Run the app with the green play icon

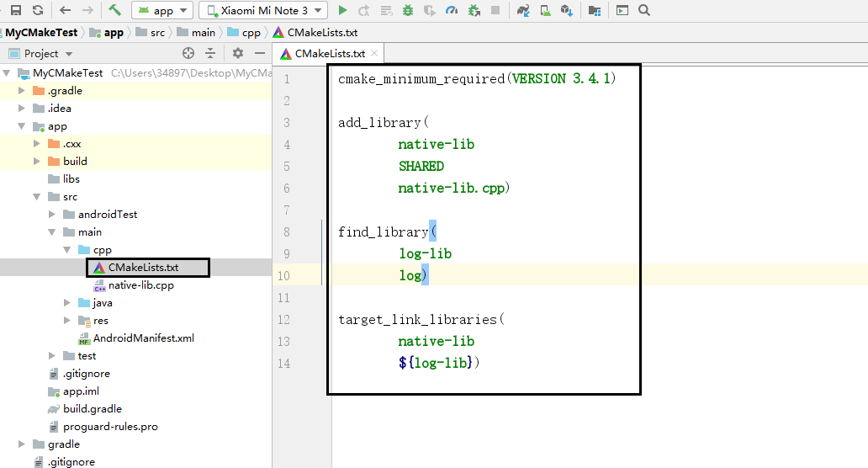[x=342, y=10]
